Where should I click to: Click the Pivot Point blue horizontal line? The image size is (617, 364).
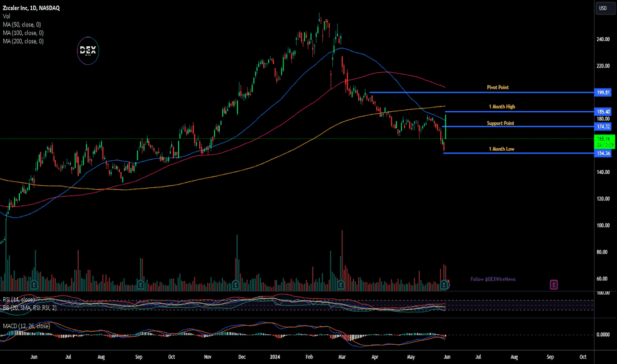[x=482, y=93]
